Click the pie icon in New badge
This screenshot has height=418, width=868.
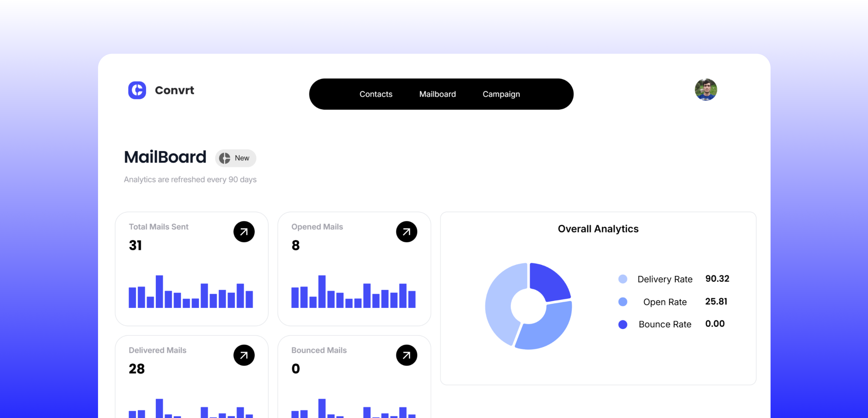pyautogui.click(x=224, y=158)
